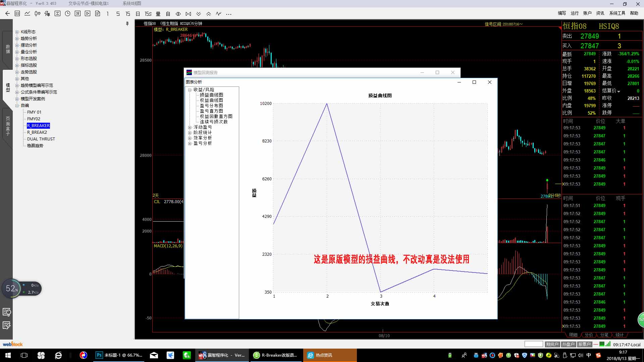Select DUAL THRUST model in tree

[41, 139]
